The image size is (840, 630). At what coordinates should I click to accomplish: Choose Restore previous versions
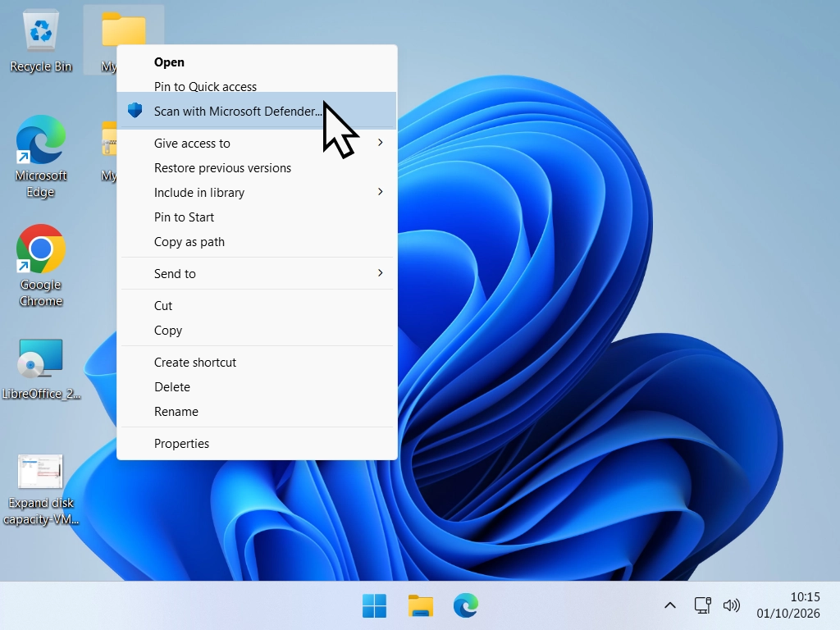click(x=257, y=168)
